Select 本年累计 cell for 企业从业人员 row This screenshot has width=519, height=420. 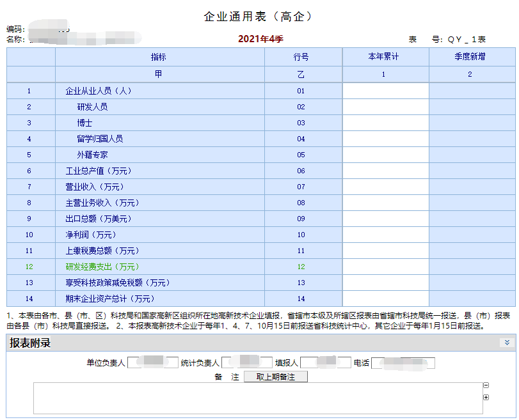click(386, 91)
